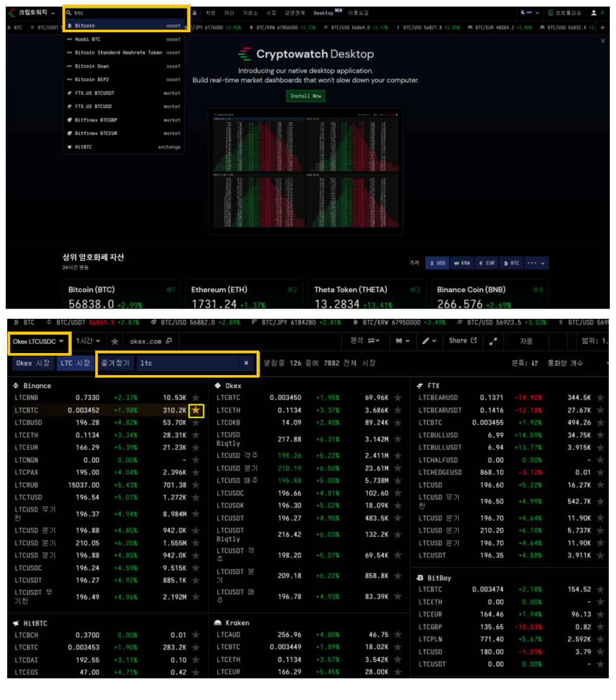Click the 자동 auto scale button
The width and height of the screenshot is (616, 700).
(x=526, y=341)
